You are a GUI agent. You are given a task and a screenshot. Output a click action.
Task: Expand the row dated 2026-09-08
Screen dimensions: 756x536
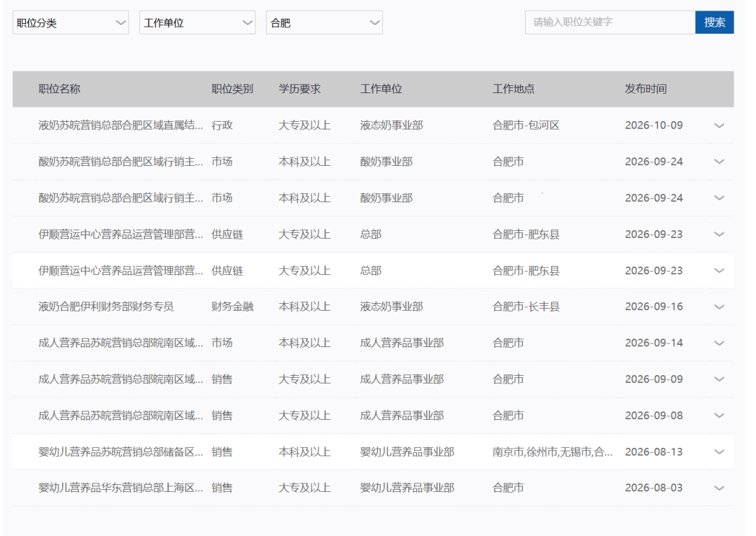pyautogui.click(x=719, y=416)
